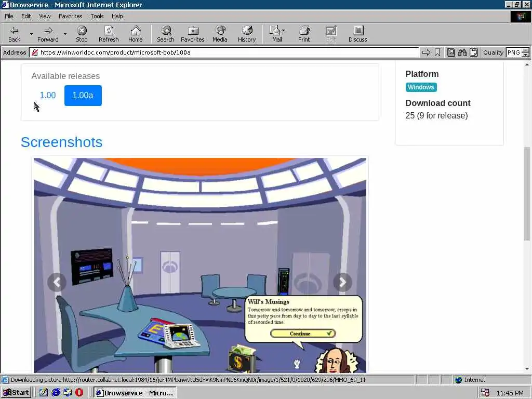The image size is (532, 399).
Task: Select the 1.00 release link
Action: 47,96
